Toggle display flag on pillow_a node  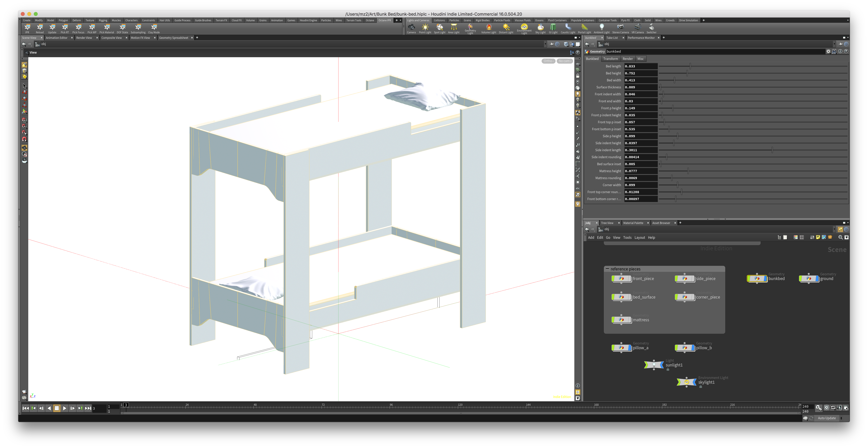(629, 348)
